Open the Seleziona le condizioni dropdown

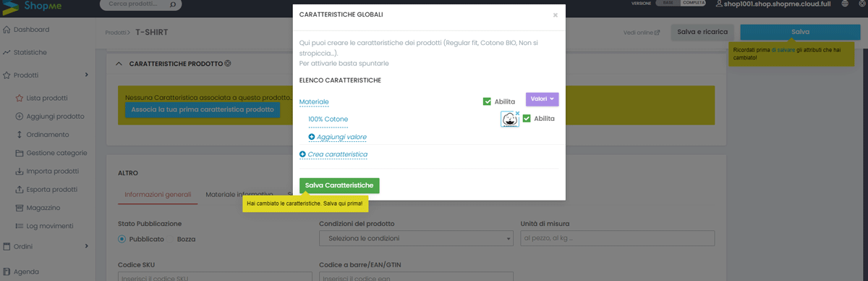[416, 238]
